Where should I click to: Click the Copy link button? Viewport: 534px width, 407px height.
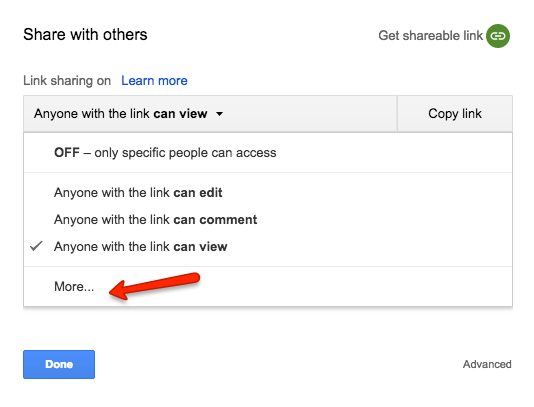coord(455,114)
